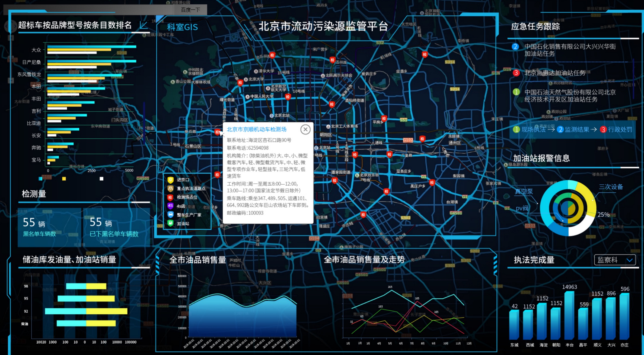
Task: Click the 北京市流动污染源监管平台 title
Action: click(x=323, y=26)
